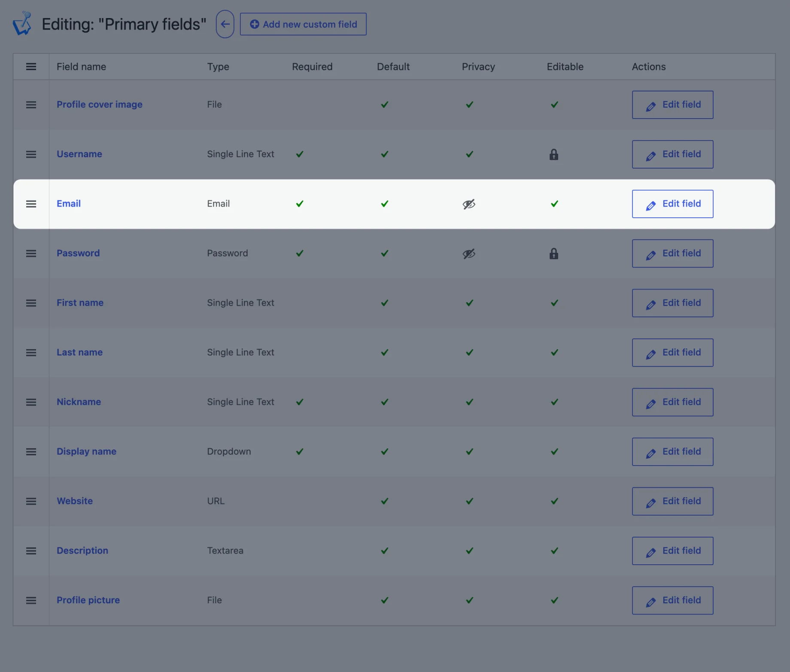
Task: Click the lock icon in Username row
Action: pos(554,155)
